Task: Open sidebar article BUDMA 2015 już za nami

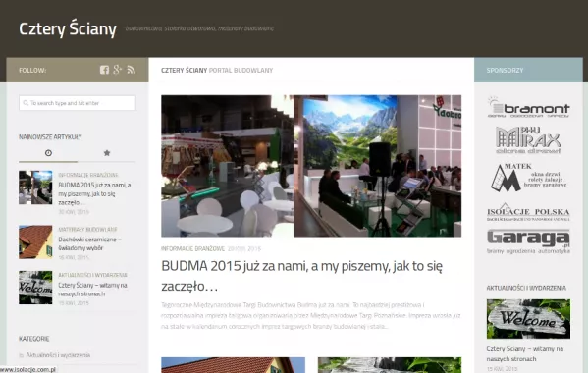Action: [94, 193]
